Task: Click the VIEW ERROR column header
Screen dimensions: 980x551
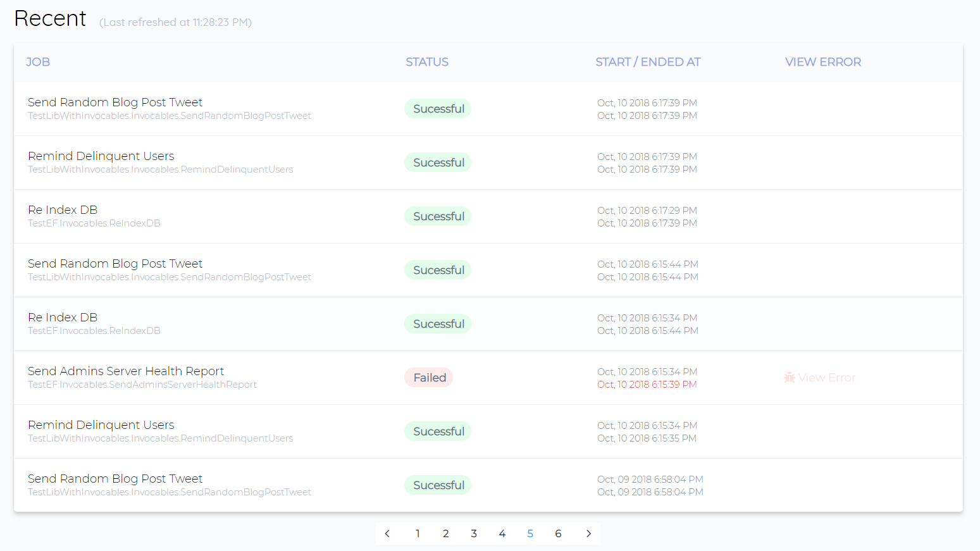Action: click(823, 62)
